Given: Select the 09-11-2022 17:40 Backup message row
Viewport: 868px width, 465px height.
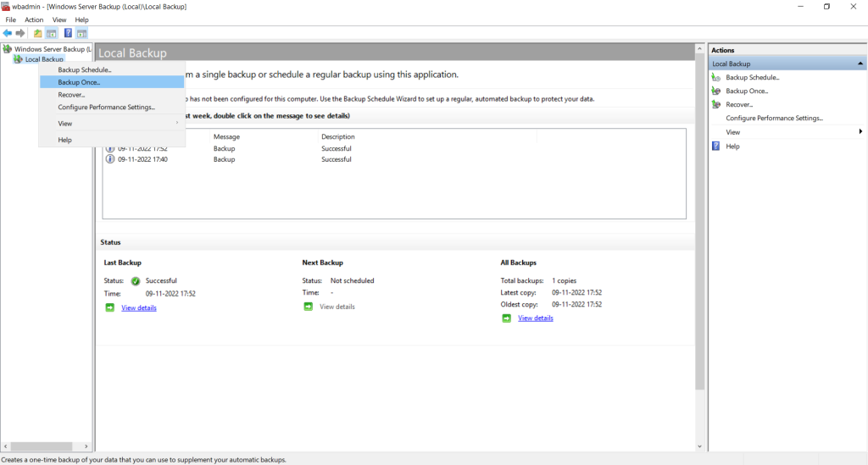Looking at the screenshot, I should coord(394,159).
